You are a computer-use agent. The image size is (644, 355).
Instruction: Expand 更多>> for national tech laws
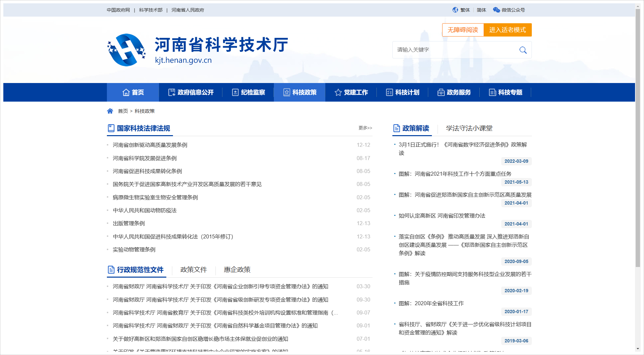[365, 128]
